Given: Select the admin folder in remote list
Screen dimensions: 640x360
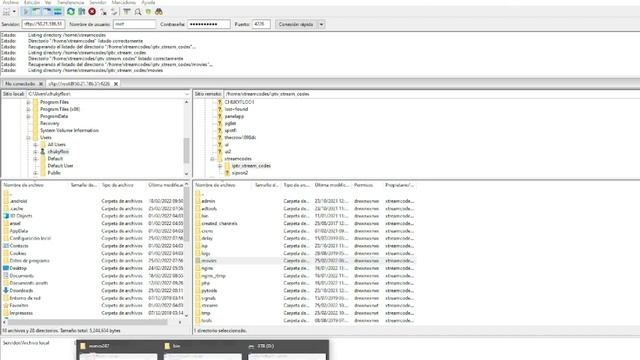Looking at the screenshot, I should click(208, 201).
